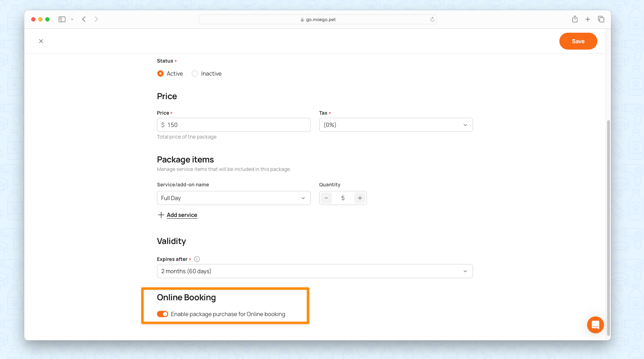Click the page vertical scrollbar
This screenshot has width=644, height=359.
tap(609, 228)
